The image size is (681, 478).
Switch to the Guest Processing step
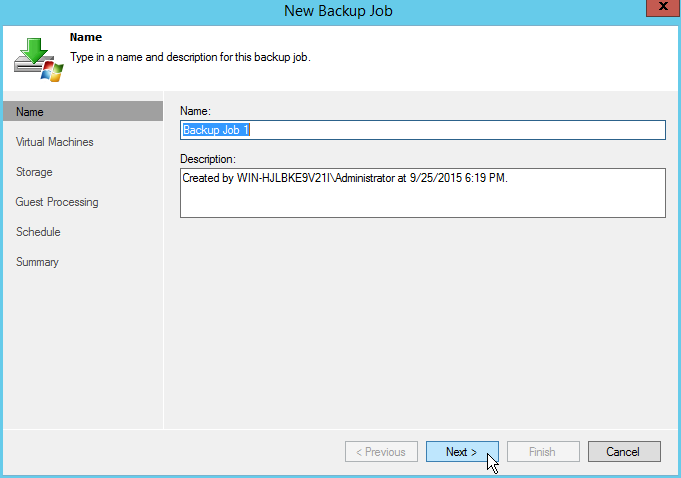[57, 202]
